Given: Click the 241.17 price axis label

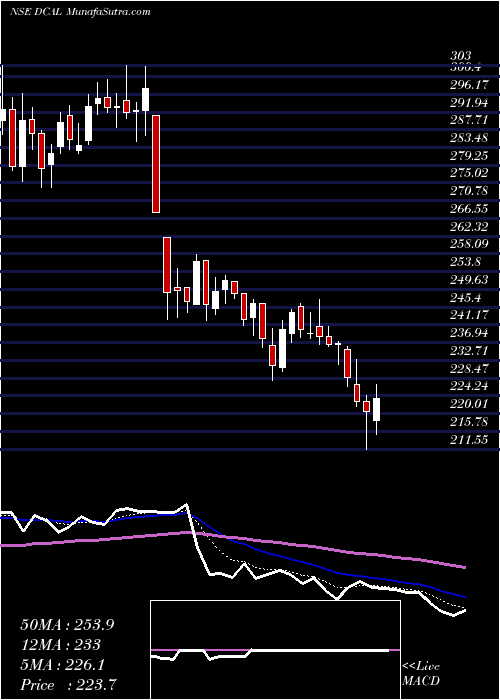Looking at the screenshot, I should [469, 315].
